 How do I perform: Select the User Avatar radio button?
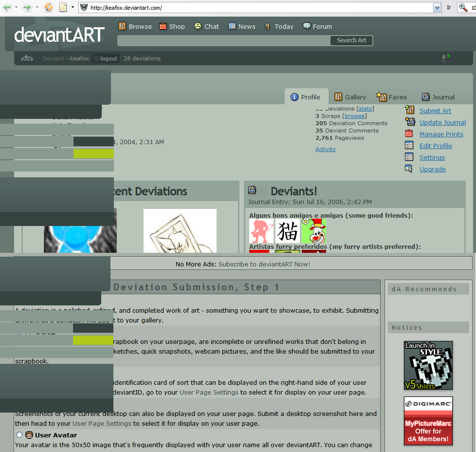point(19,434)
